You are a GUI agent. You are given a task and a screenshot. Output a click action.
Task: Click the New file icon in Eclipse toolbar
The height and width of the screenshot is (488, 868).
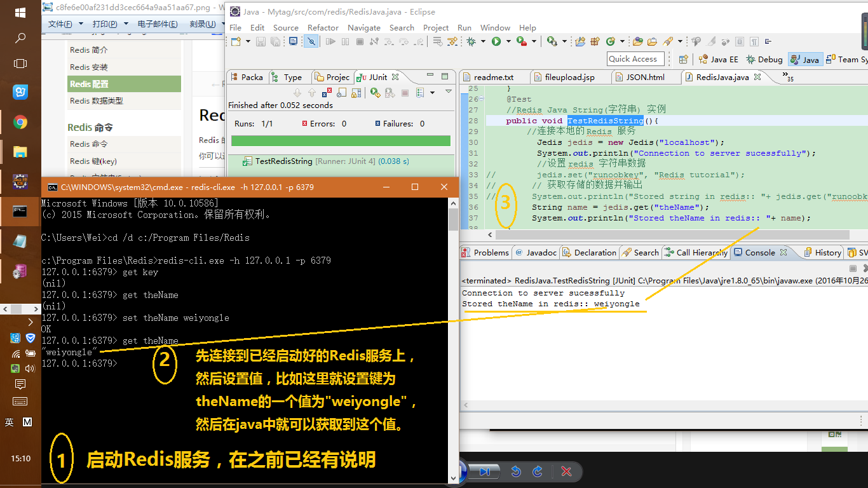[x=234, y=41]
